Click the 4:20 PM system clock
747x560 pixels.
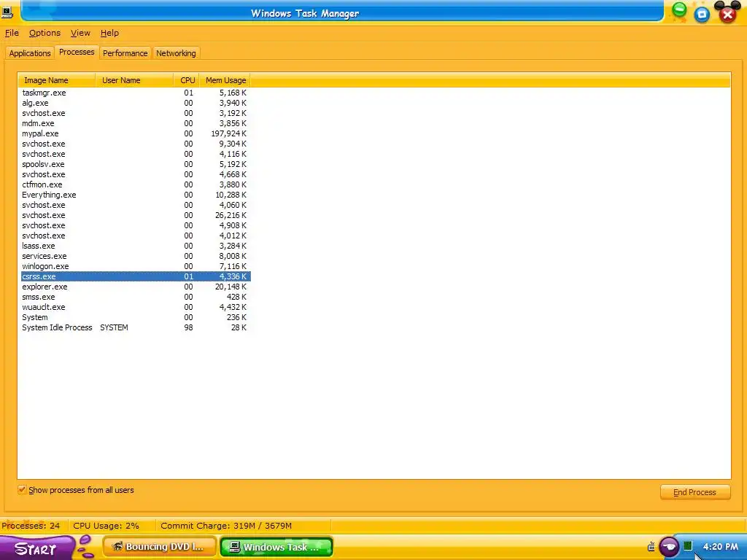pyautogui.click(x=720, y=547)
